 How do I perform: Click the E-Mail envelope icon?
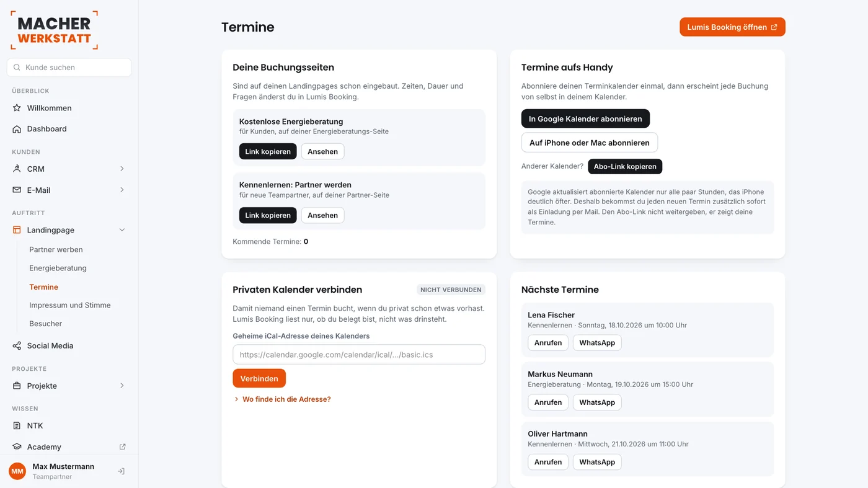pyautogui.click(x=17, y=190)
